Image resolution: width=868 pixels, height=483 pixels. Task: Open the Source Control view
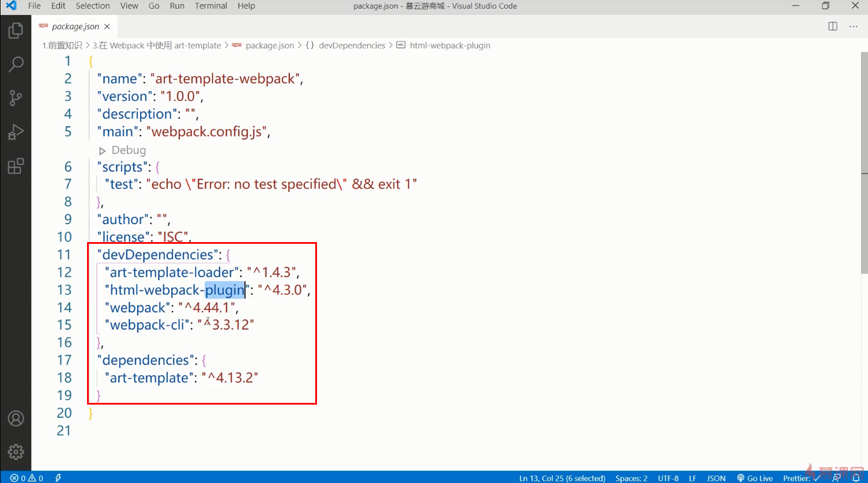pos(16,98)
